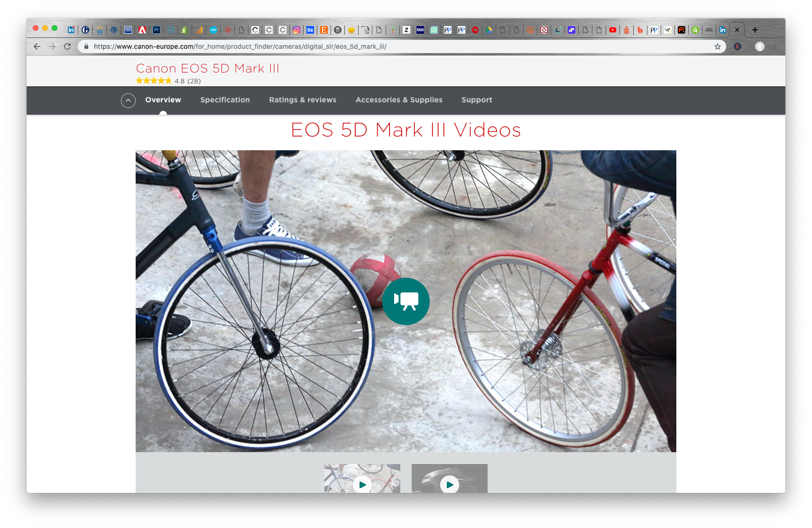The width and height of the screenshot is (812, 528).
Task: Switch to the blue W favicon tab
Action: [100, 30]
